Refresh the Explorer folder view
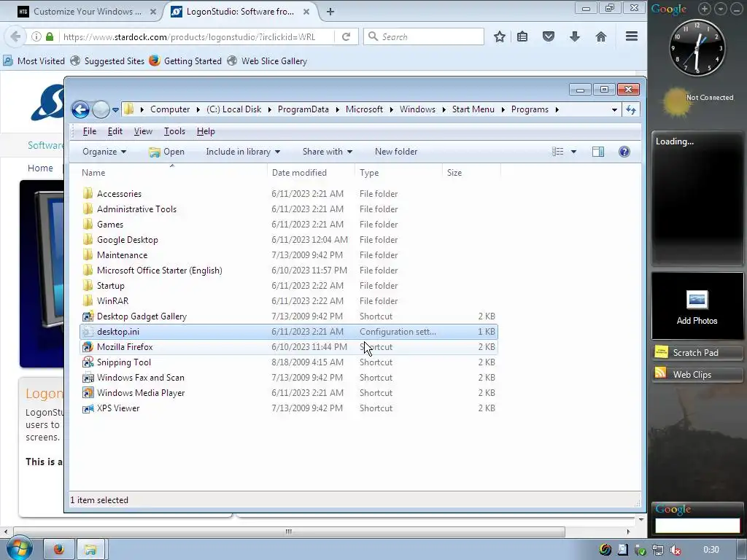Screen dimensions: 747x560 click(x=631, y=110)
